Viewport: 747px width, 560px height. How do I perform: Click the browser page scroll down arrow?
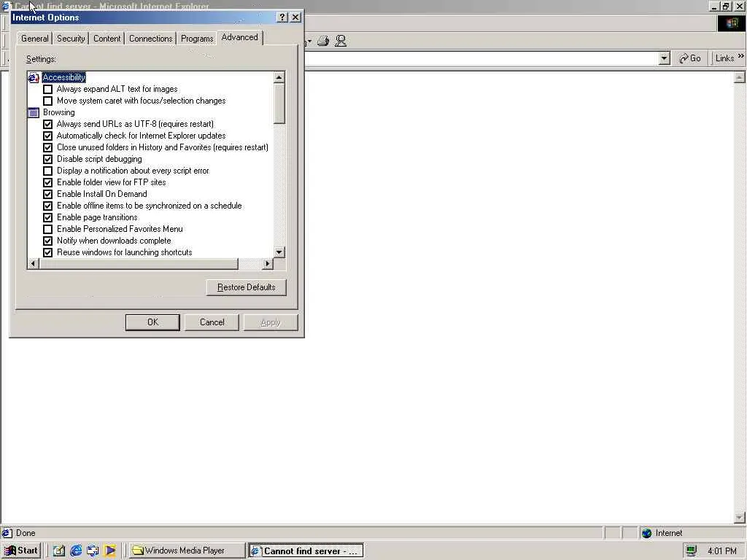[x=739, y=517]
